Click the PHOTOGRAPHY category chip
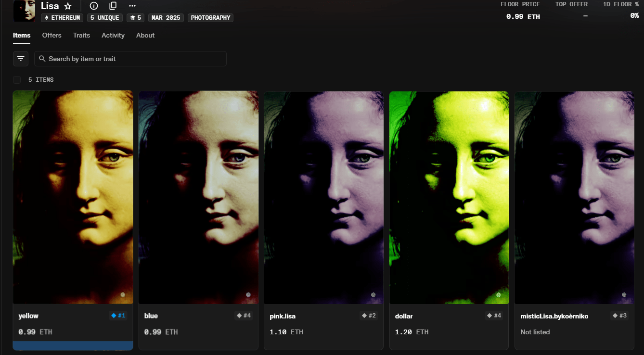Viewport: 644px width, 355px height. (x=211, y=18)
